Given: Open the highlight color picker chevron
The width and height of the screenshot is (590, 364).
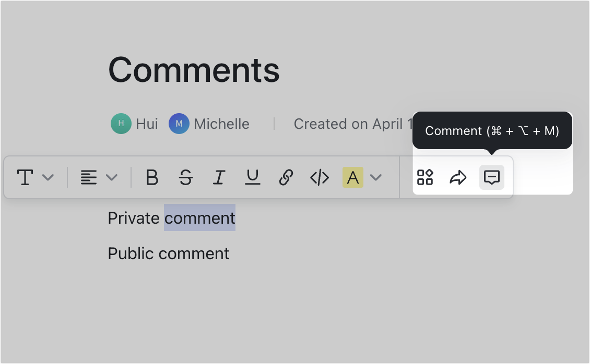Looking at the screenshot, I should point(376,177).
